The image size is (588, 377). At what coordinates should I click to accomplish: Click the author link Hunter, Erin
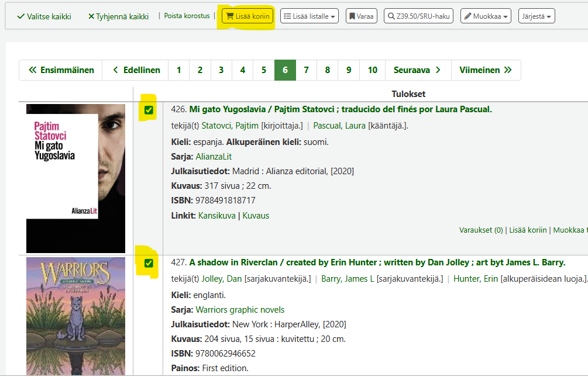pos(476,279)
